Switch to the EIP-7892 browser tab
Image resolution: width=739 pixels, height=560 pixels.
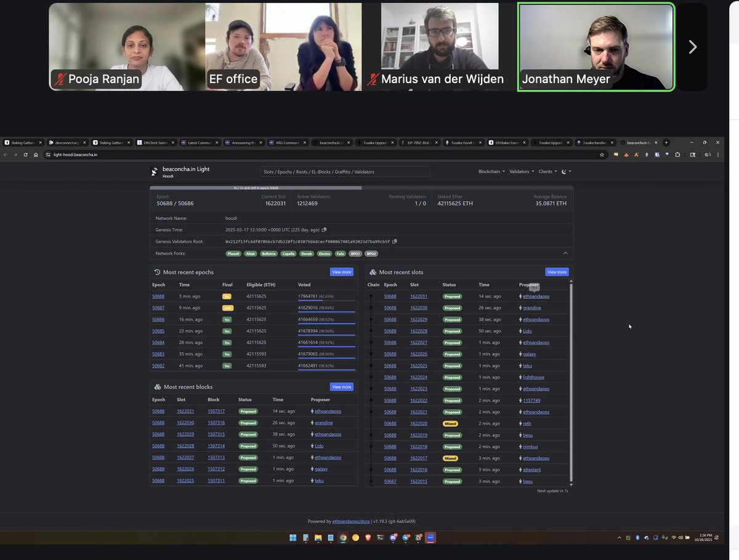[420, 142]
